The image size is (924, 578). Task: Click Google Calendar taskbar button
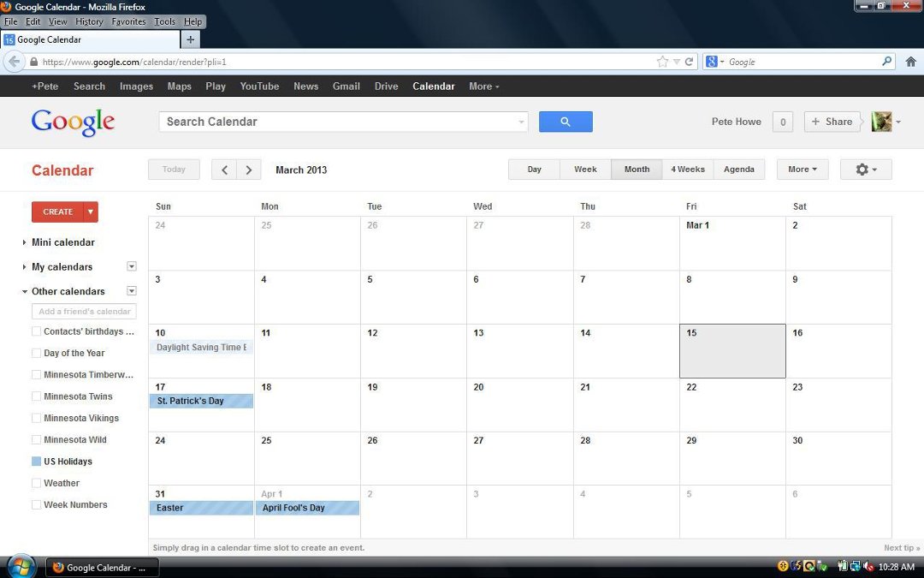(x=103, y=568)
